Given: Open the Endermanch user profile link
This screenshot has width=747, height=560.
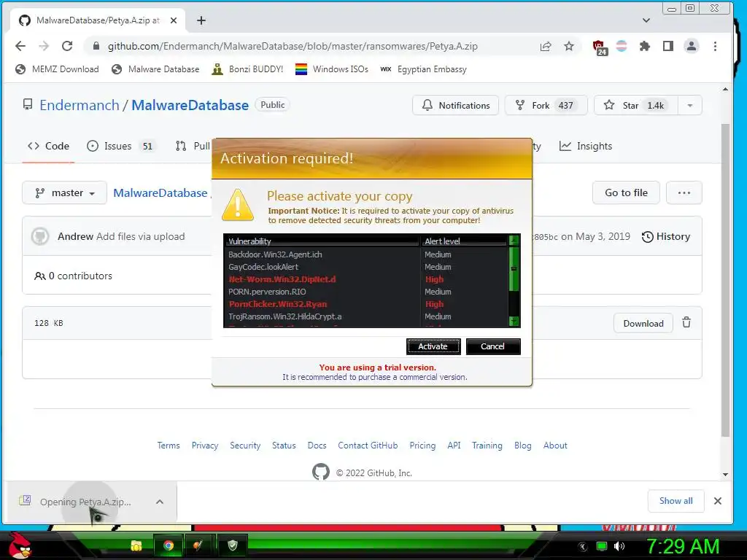Looking at the screenshot, I should tap(79, 105).
